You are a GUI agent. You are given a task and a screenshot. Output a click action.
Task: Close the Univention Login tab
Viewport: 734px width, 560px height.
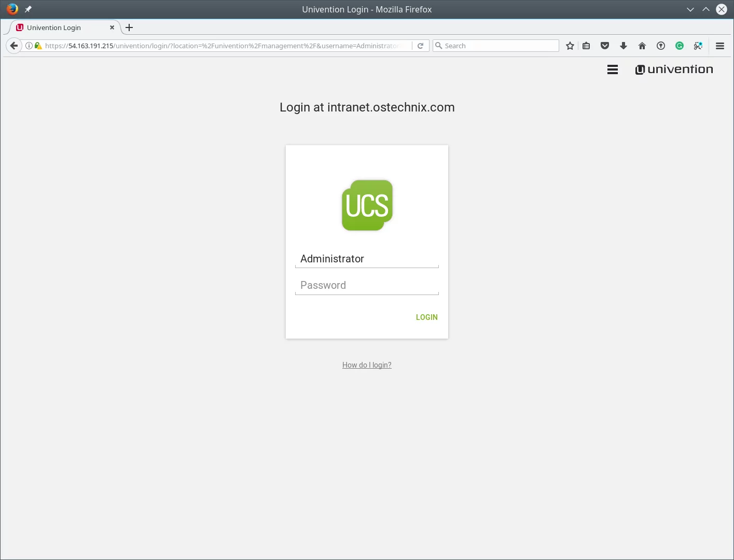[112, 27]
